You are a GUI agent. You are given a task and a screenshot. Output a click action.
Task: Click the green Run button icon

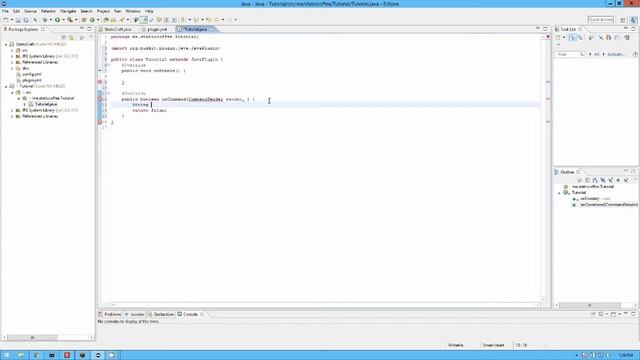57,20
